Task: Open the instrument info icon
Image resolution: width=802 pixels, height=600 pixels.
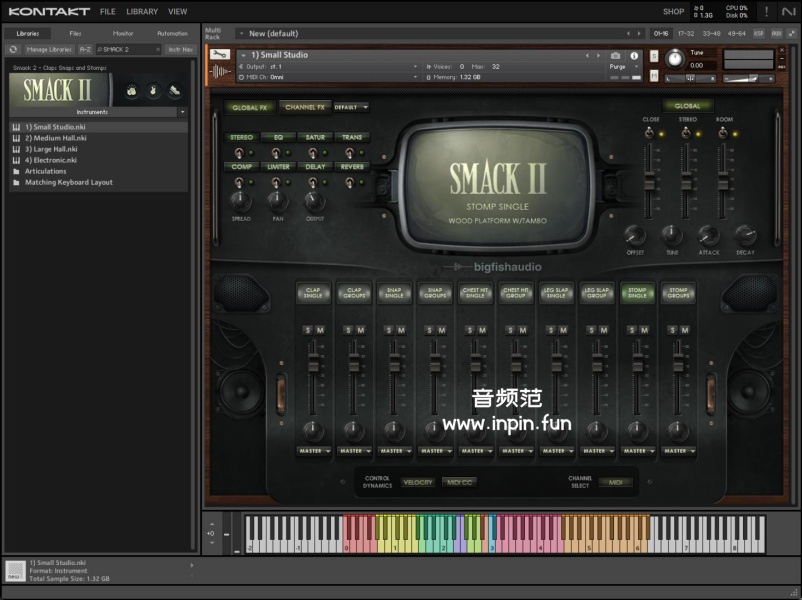Action: click(x=633, y=55)
